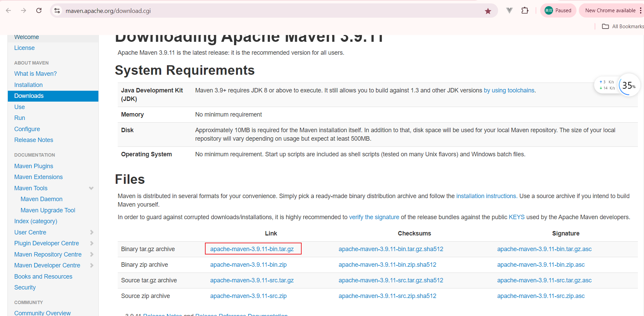Open Release Notes in sidebar

click(34, 140)
